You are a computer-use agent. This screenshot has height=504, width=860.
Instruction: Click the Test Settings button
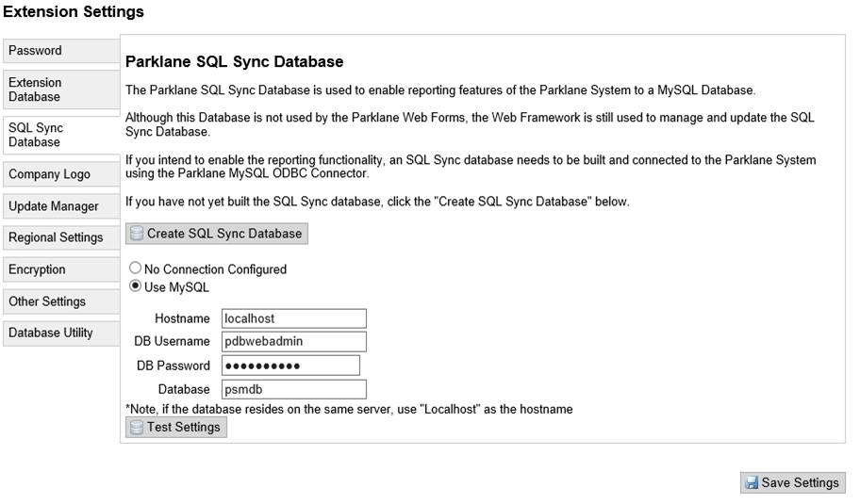(176, 428)
